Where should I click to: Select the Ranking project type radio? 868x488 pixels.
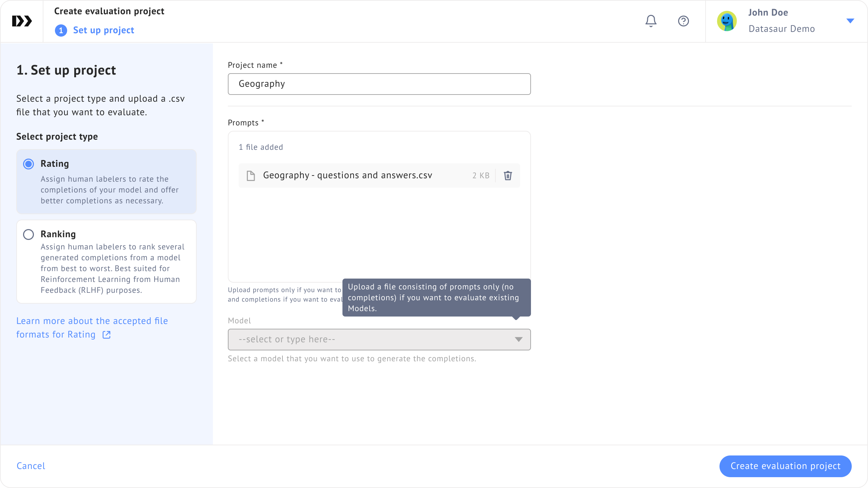point(28,235)
